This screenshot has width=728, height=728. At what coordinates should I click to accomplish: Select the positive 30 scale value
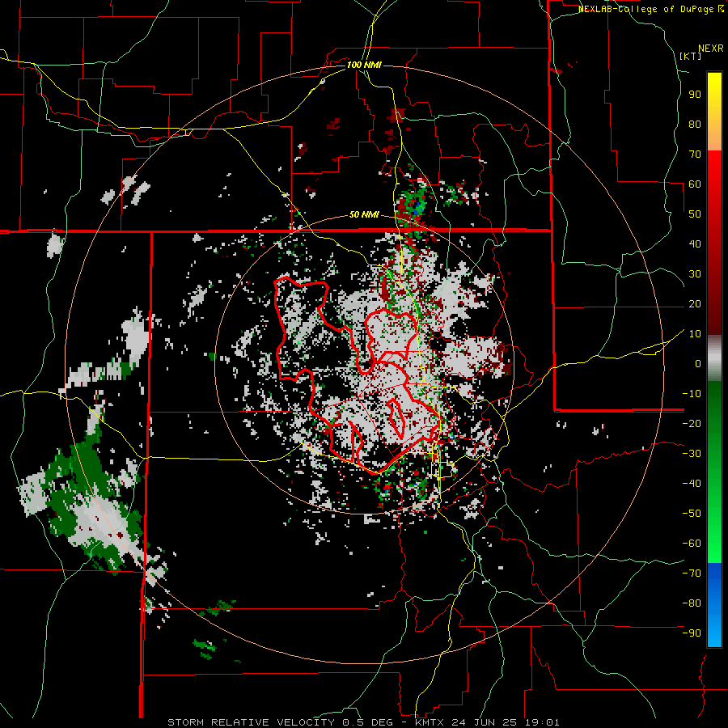tap(695, 274)
